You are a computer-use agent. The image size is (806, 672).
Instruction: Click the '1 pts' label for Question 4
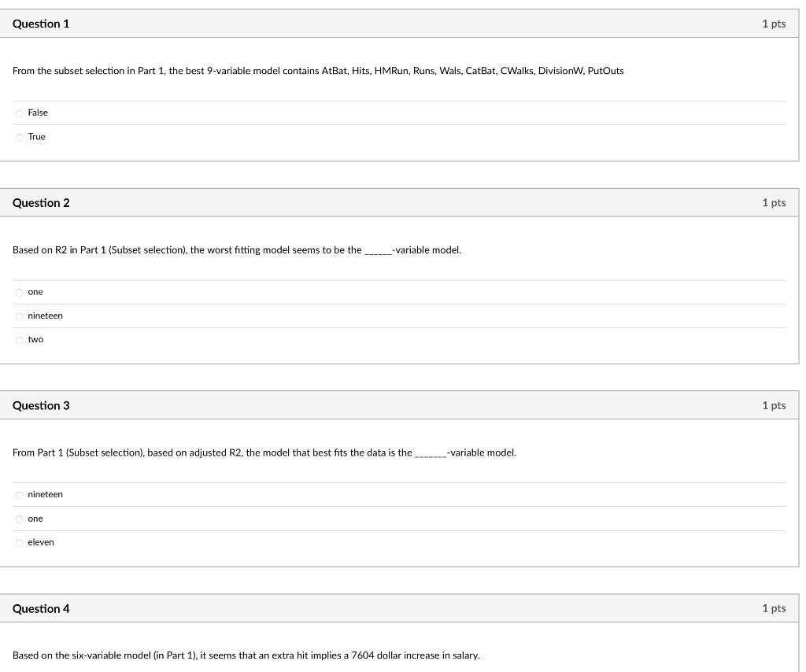coord(774,608)
